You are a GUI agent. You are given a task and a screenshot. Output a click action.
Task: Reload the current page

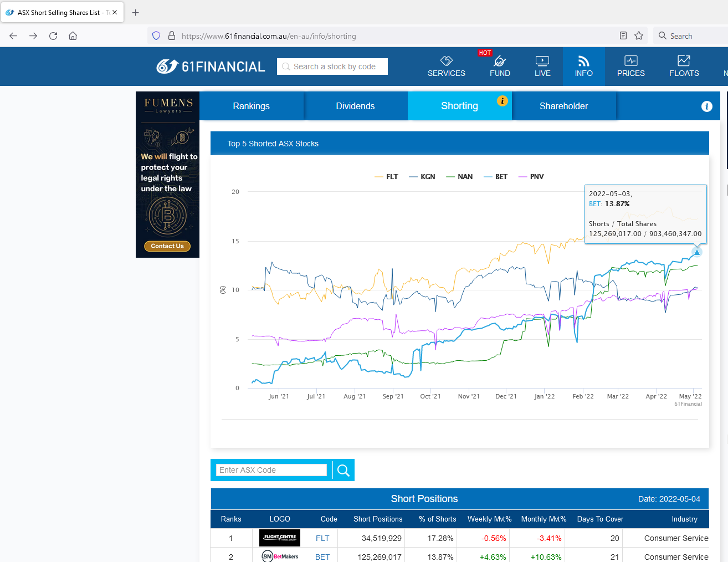coord(53,36)
